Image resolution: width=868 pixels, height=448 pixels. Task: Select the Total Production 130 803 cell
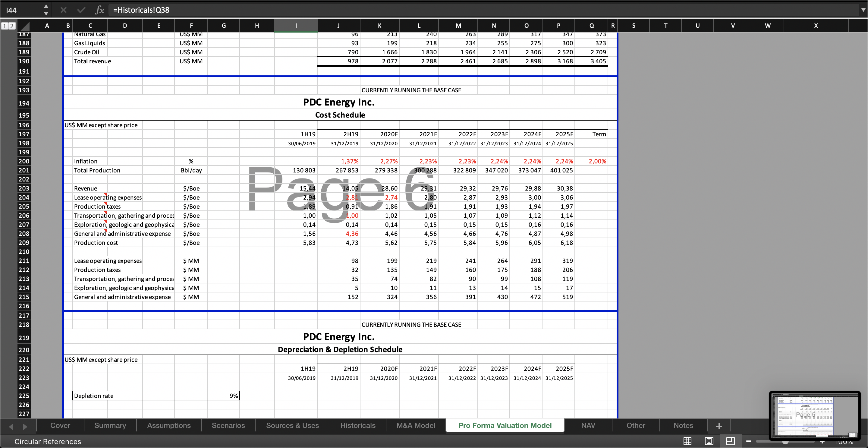pos(296,170)
